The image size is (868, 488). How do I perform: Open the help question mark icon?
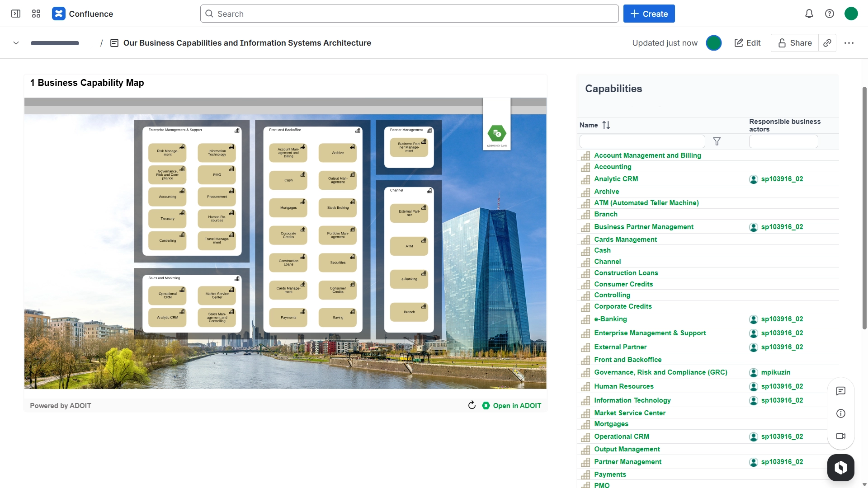(x=830, y=14)
